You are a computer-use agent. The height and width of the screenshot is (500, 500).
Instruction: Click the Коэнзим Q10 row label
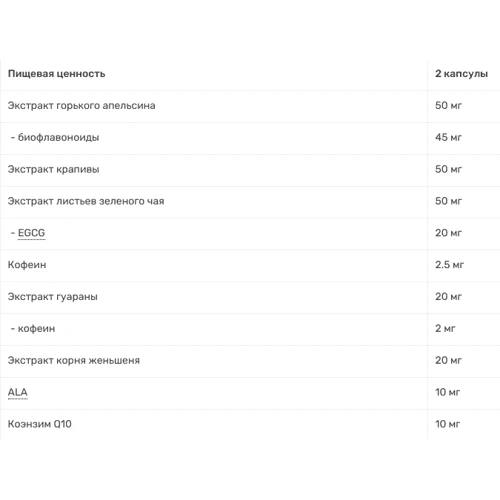pos(40,424)
